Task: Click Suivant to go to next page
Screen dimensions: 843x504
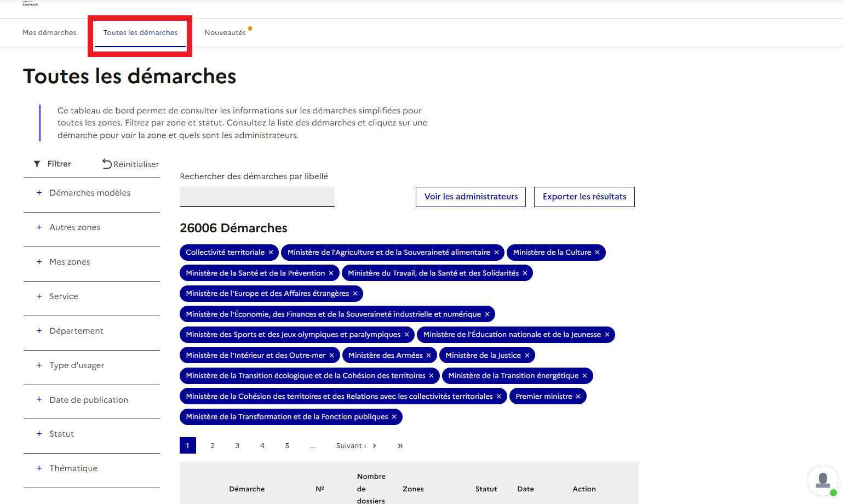Action: [355, 446]
